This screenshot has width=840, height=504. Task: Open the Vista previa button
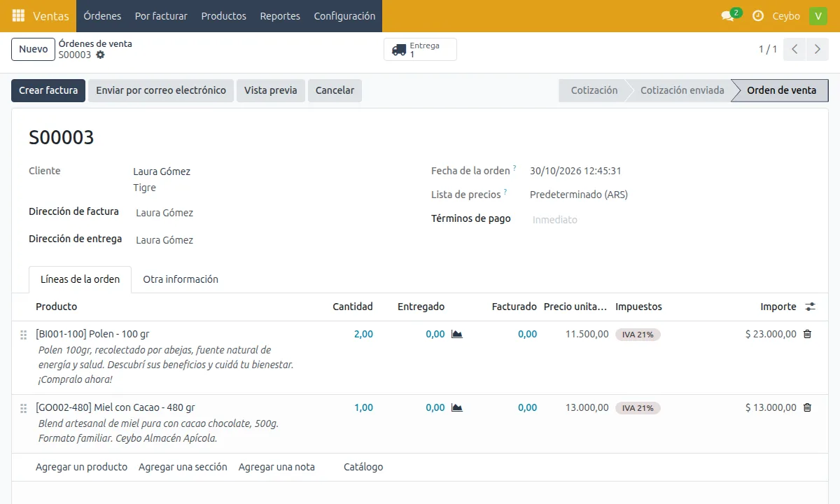[271, 90]
